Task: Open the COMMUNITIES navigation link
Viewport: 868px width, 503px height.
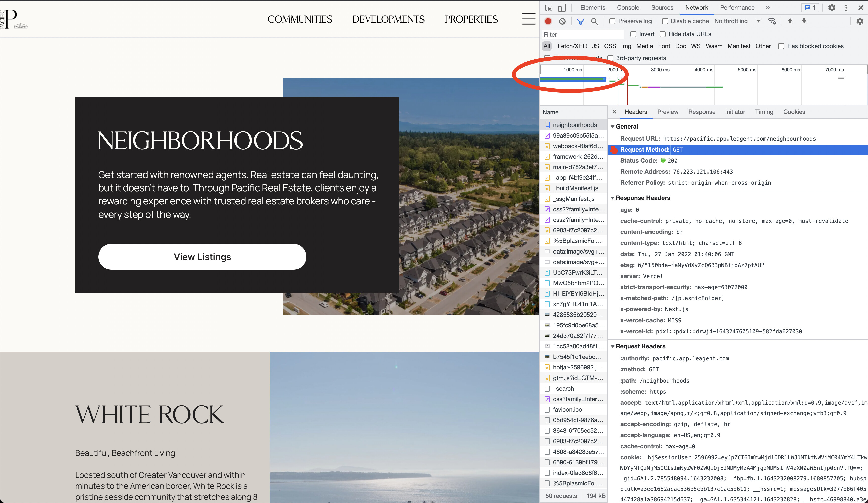Action: pos(300,19)
